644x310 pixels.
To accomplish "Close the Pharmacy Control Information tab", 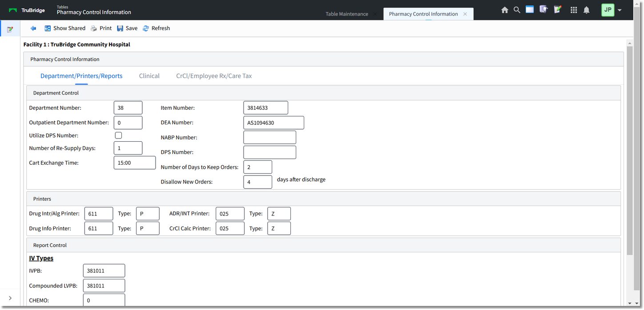I will [x=465, y=14].
